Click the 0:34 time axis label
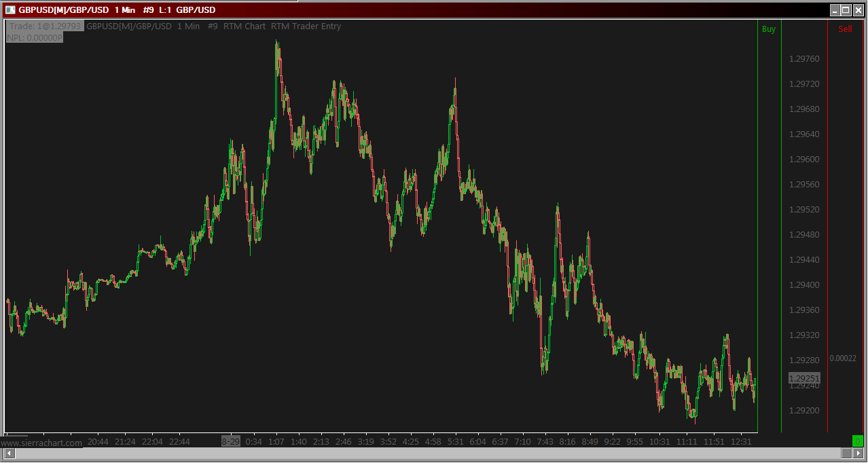The height and width of the screenshot is (463, 868). [x=253, y=441]
